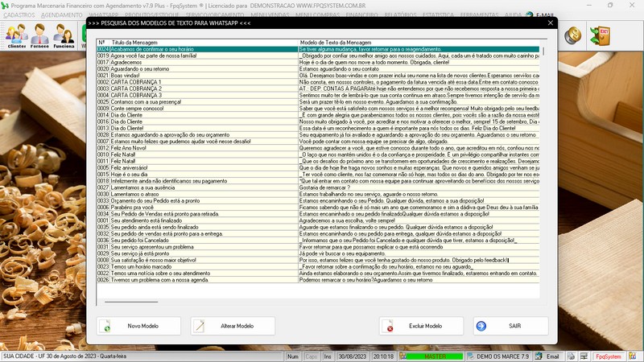The width and height of the screenshot is (644, 362).
Task: Click the Excluir Modelo button
Action: point(421,326)
